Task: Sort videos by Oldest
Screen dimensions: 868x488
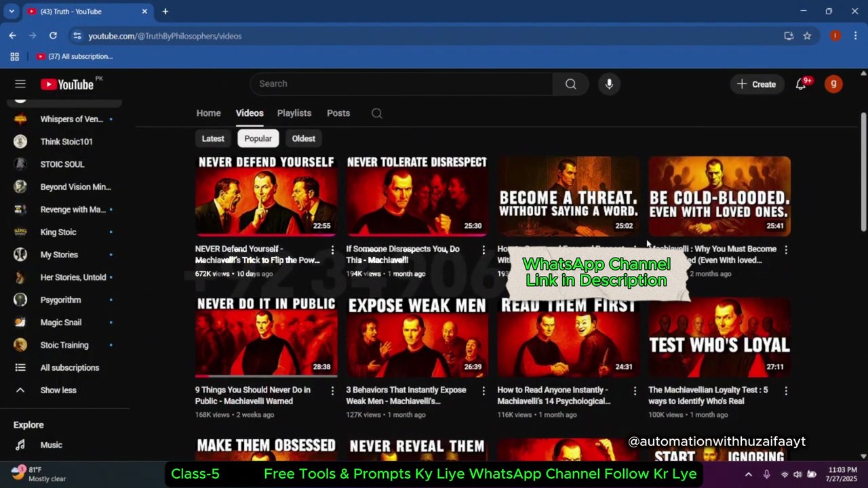Action: coord(304,138)
